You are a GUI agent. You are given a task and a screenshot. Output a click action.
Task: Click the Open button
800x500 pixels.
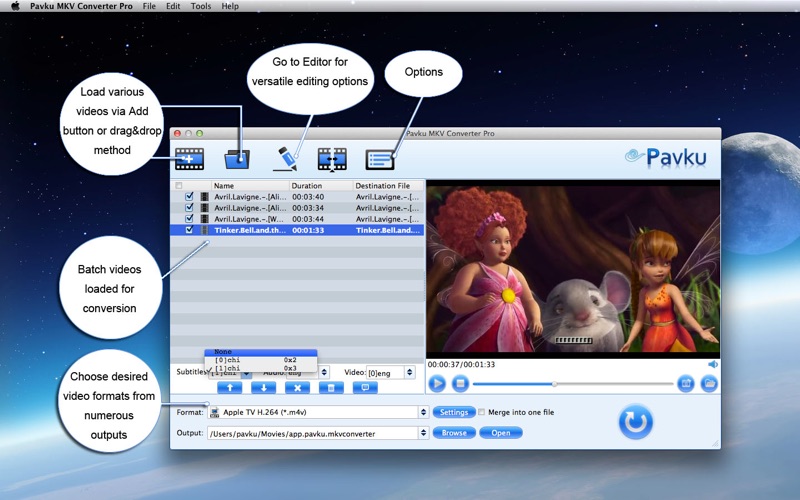pyautogui.click(x=501, y=433)
